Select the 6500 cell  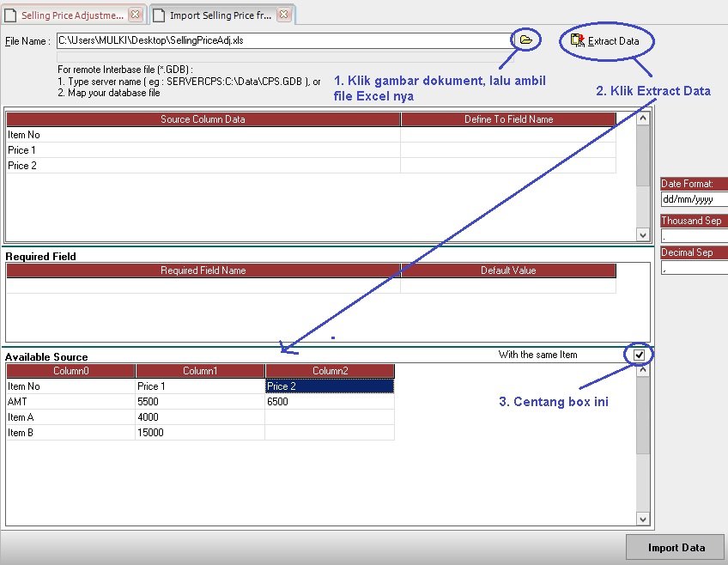tap(330, 402)
